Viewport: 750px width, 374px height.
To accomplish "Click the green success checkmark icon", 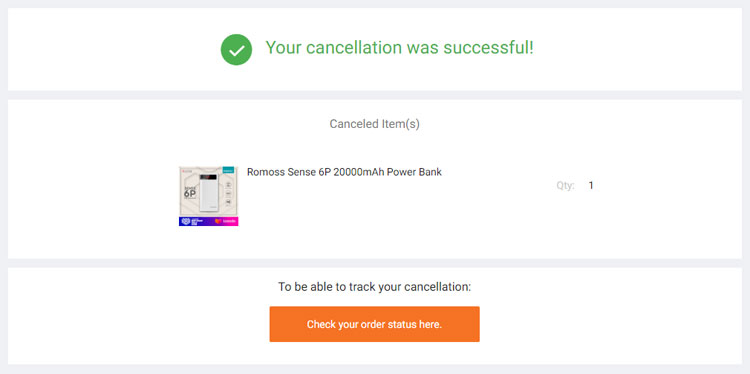I will (236, 50).
